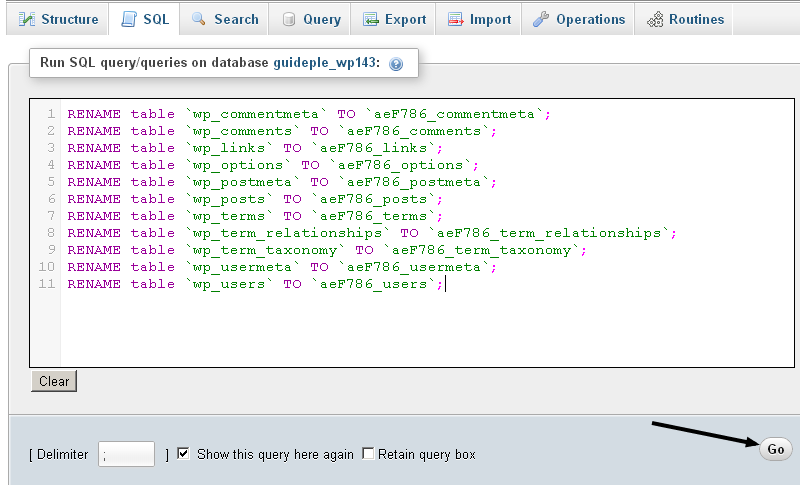Click the Export arrow icon
Screen dimensions: 800x485
[x=371, y=19]
